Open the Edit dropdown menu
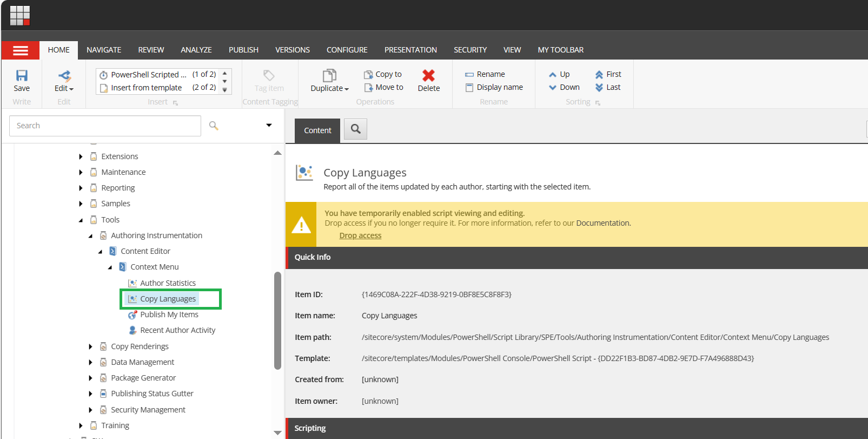 pos(64,88)
